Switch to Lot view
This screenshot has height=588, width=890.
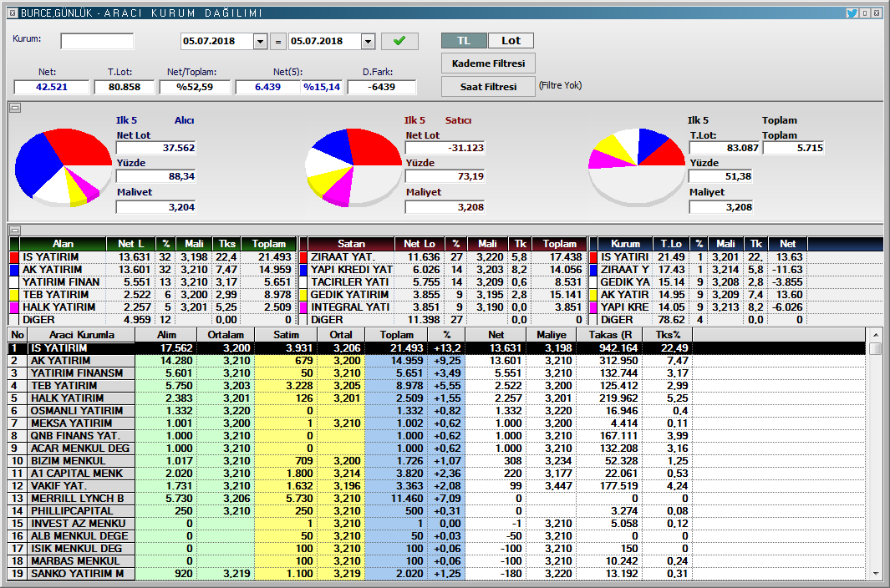tap(511, 41)
